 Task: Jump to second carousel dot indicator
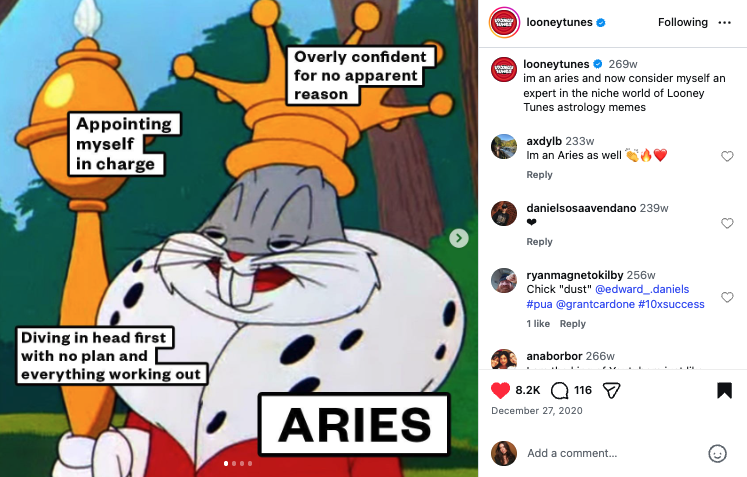pyautogui.click(x=234, y=463)
